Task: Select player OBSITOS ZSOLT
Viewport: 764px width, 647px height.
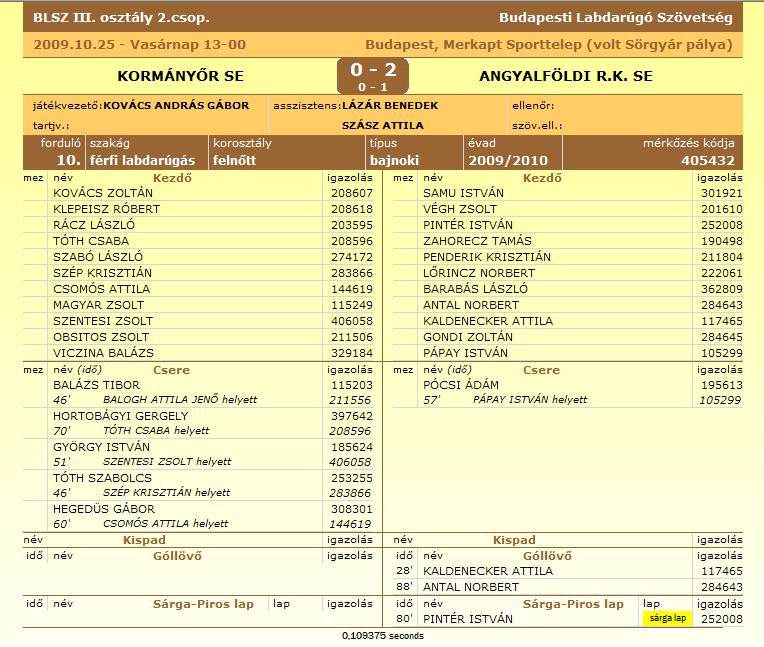Action: pyautogui.click(x=101, y=337)
